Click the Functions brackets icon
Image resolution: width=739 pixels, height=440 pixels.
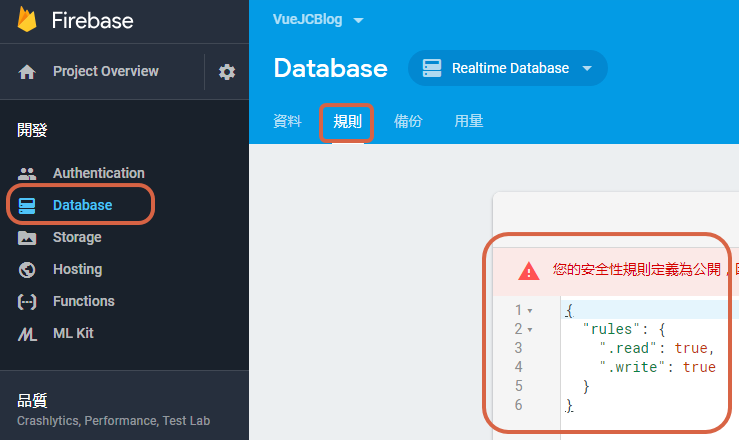(27, 301)
